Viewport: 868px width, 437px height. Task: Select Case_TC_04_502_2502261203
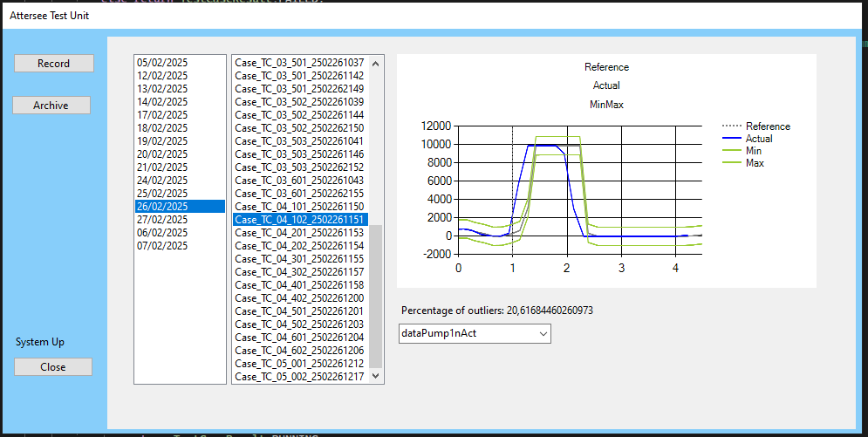[x=301, y=324]
